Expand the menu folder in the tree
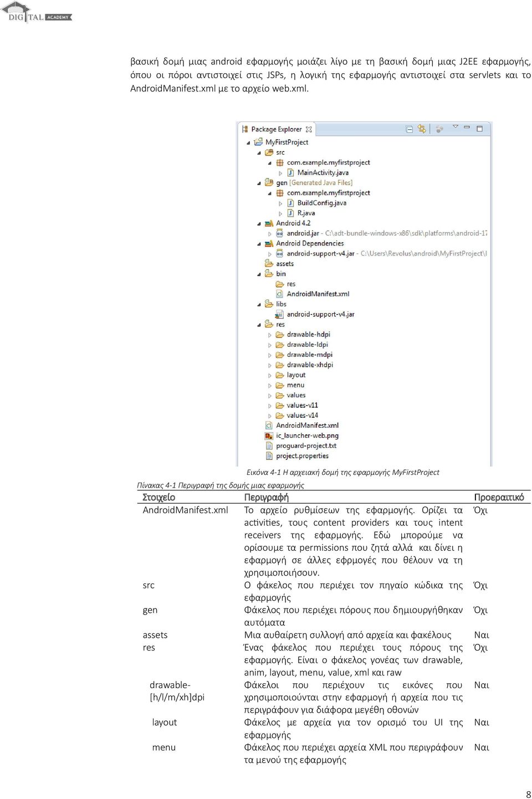Image resolution: width=532 pixels, height=799 pixels. pos(270,386)
